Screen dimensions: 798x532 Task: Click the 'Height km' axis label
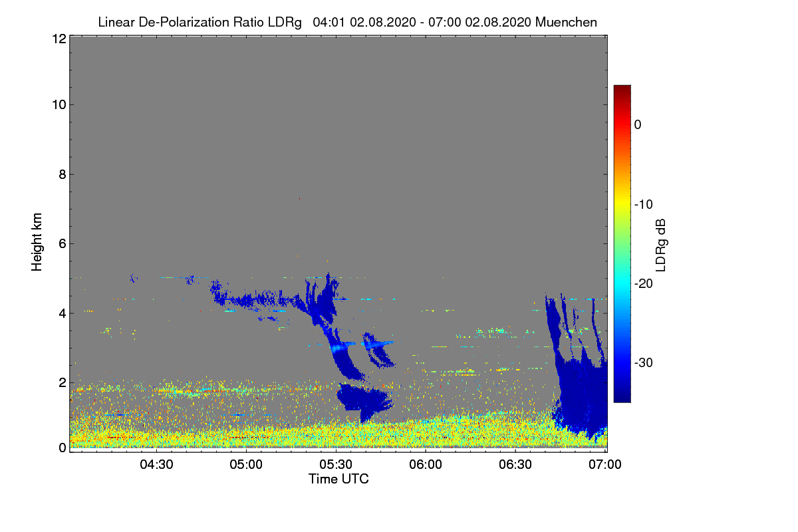(x=37, y=241)
